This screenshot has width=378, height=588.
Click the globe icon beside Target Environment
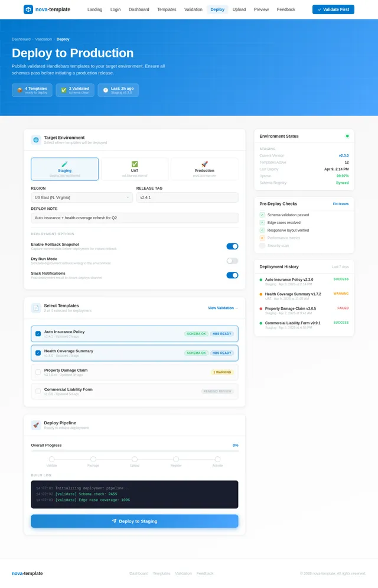[36, 140]
